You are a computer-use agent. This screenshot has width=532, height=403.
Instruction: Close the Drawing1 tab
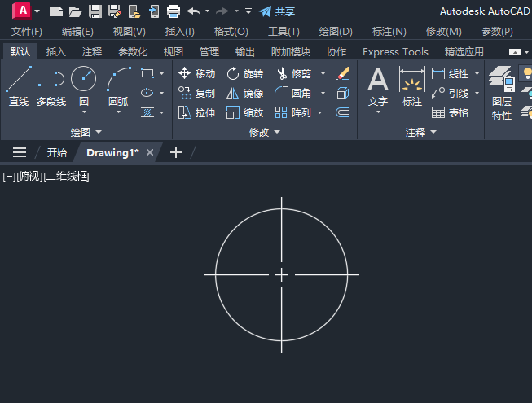[150, 152]
